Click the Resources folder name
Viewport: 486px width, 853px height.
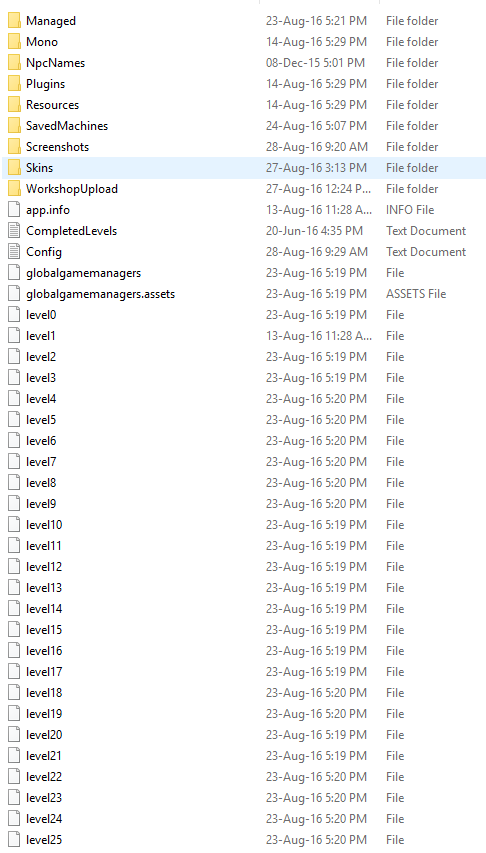coord(52,105)
